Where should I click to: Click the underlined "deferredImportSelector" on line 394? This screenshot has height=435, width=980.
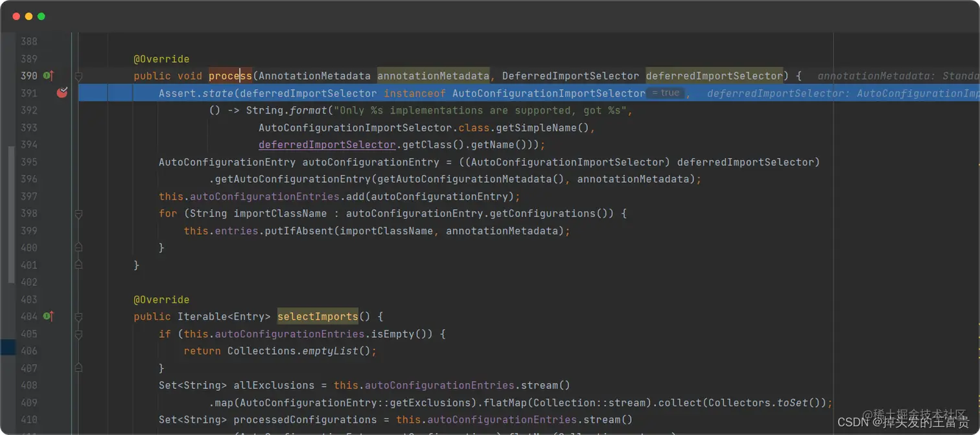pos(327,145)
